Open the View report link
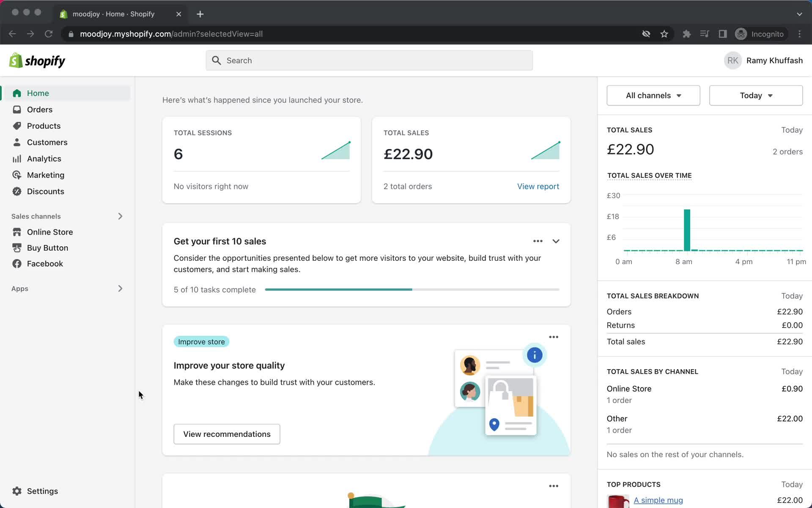 coord(538,186)
